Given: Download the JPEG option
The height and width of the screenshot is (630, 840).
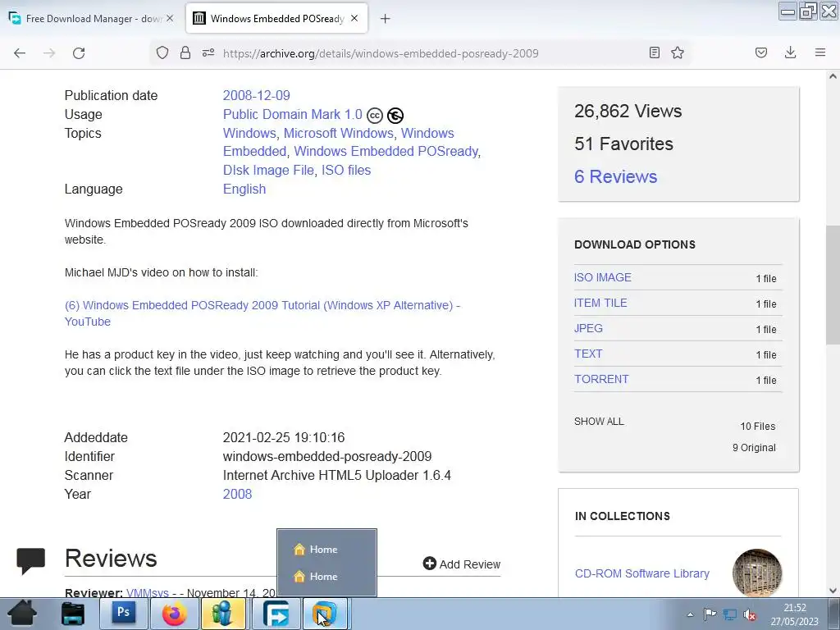Looking at the screenshot, I should click(588, 328).
